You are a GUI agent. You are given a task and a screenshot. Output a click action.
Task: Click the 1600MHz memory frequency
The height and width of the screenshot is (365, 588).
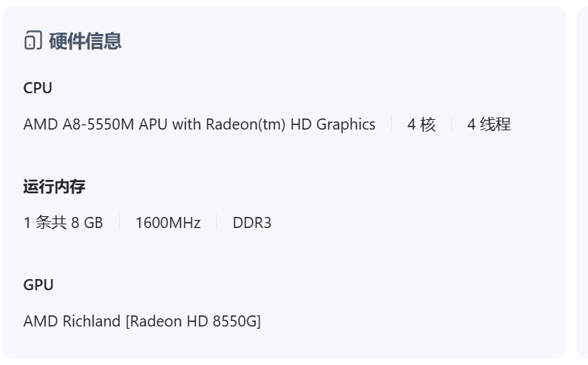pos(168,223)
